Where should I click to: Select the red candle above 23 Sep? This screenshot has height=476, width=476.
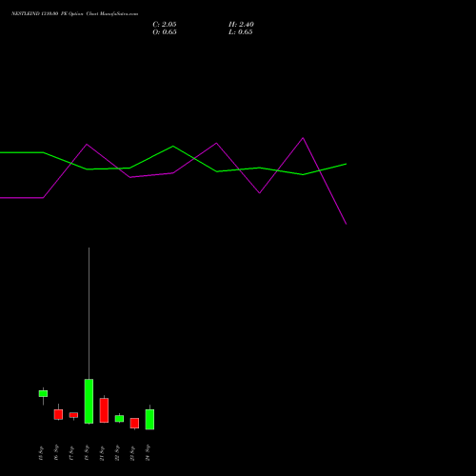click(x=134, y=423)
